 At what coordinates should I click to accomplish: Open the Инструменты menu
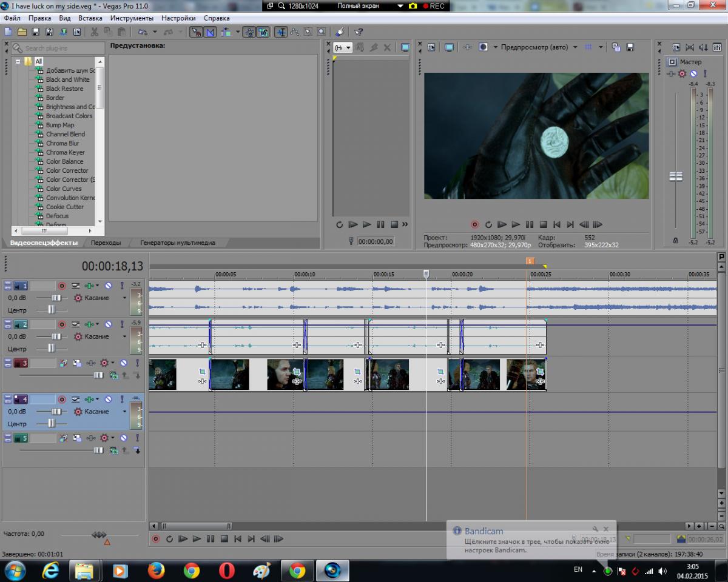(132, 18)
